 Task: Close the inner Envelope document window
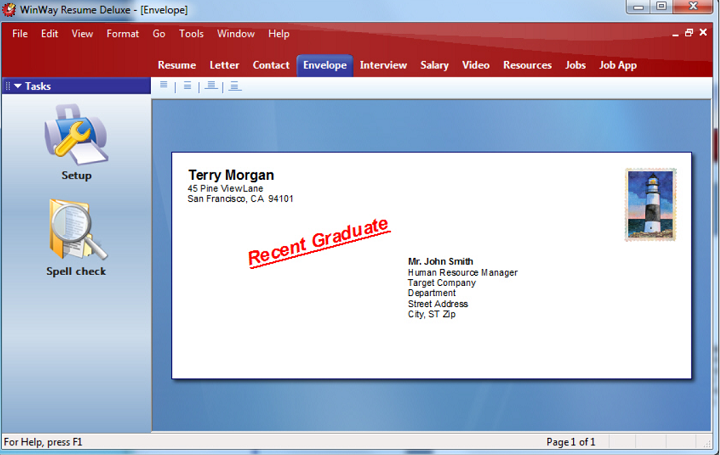(703, 32)
